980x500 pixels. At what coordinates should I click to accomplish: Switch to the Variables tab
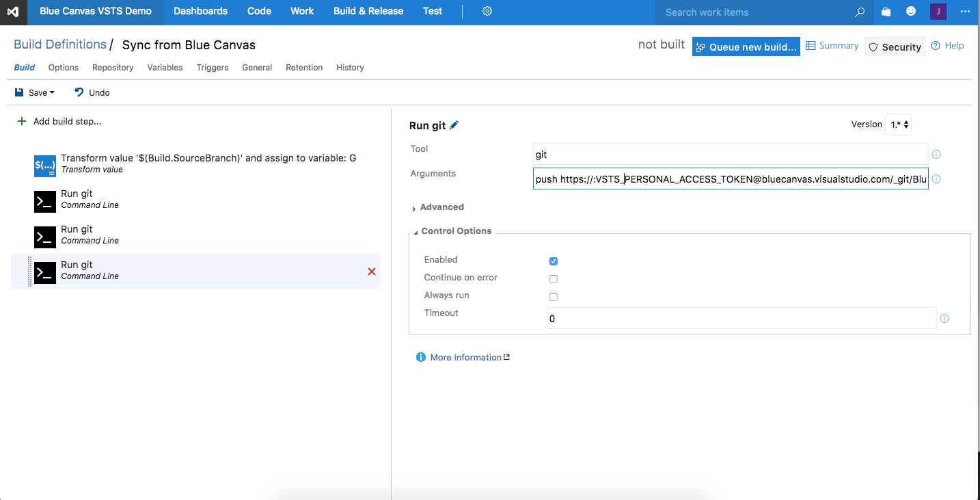[165, 67]
